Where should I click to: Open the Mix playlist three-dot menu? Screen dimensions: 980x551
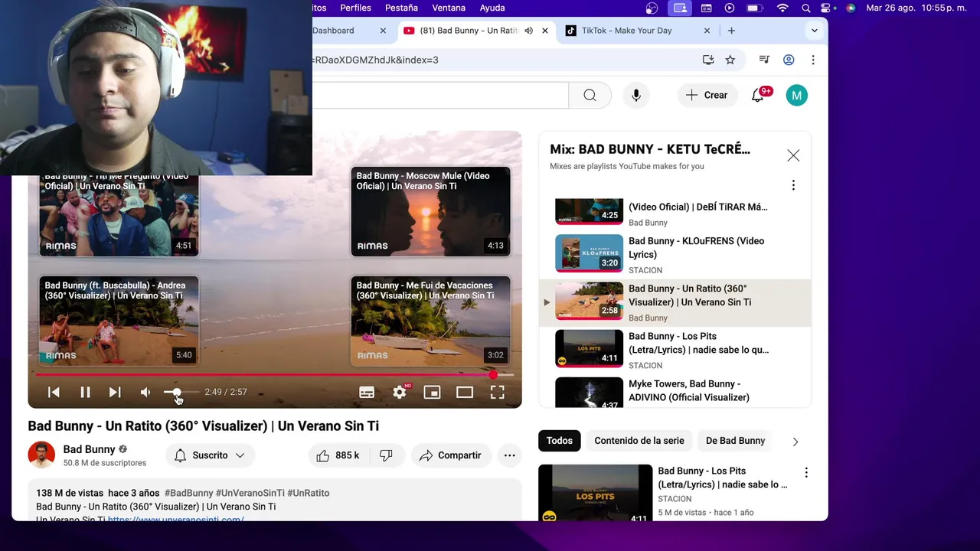[793, 185]
